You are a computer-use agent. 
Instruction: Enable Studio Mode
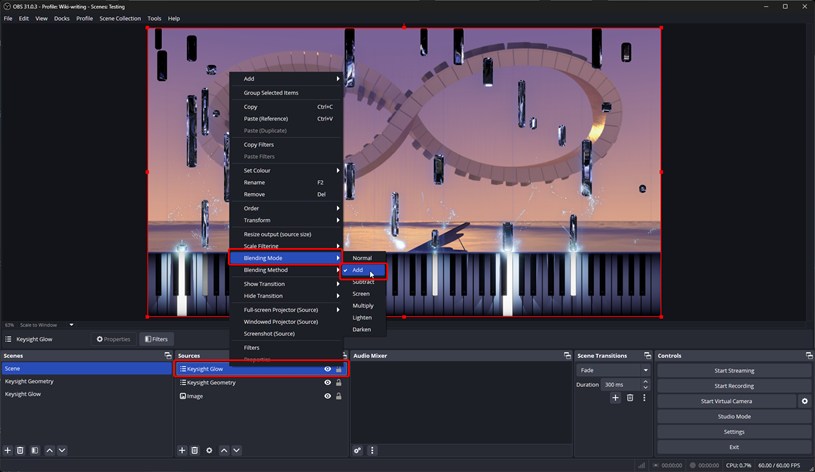tap(734, 416)
